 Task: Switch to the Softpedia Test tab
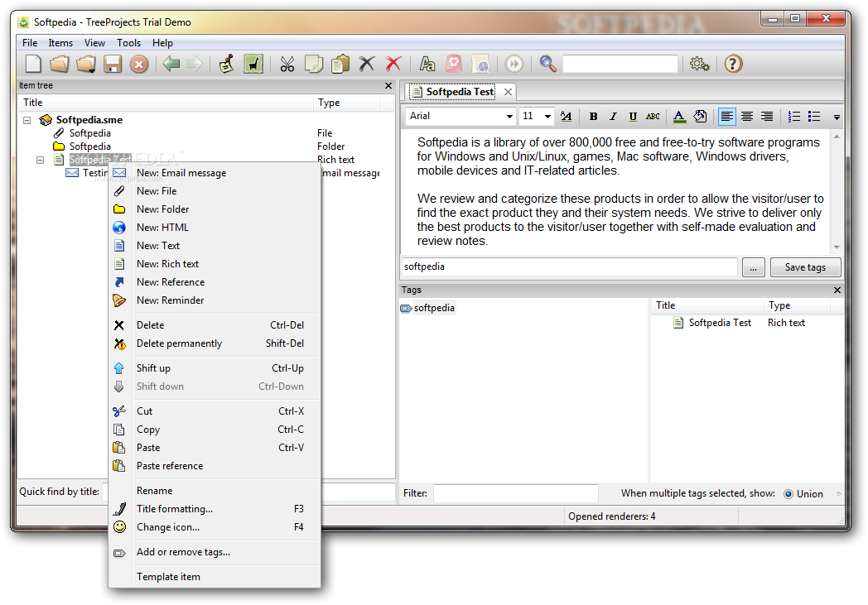tap(453, 92)
